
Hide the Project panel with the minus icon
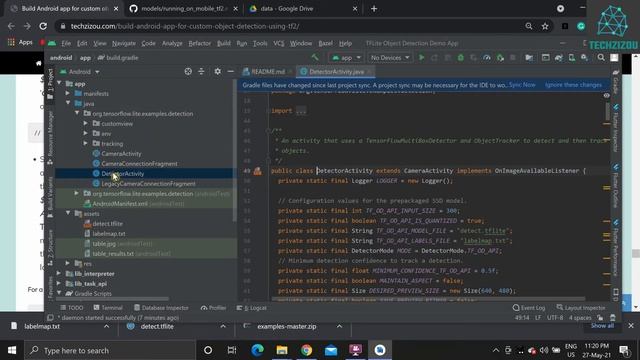click(x=230, y=71)
